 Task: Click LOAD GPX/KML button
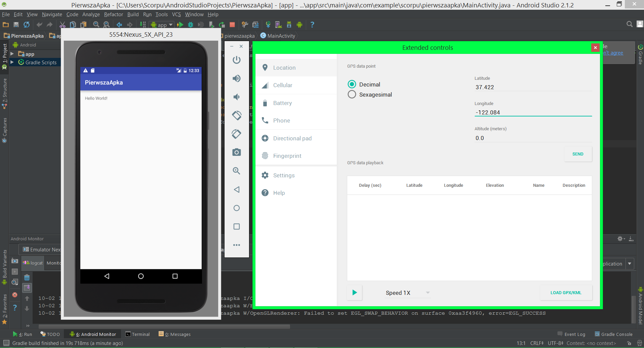click(566, 293)
